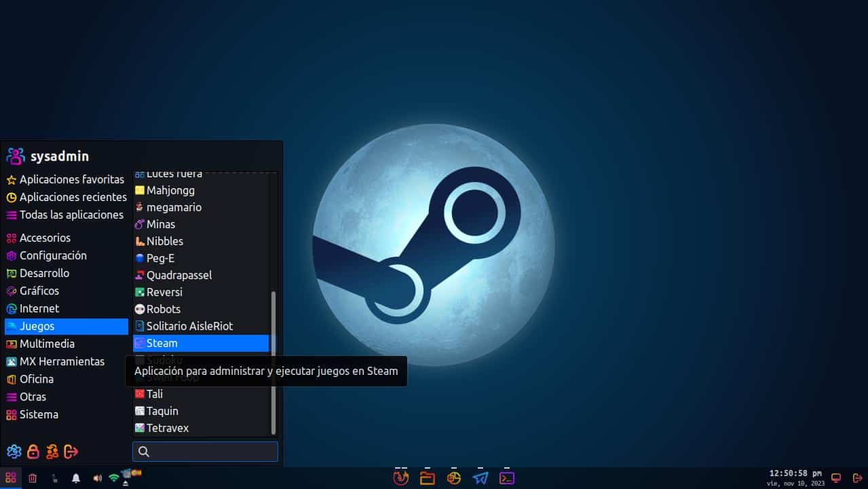Launch the Peg-E game
The height and width of the screenshot is (489, 868).
pyautogui.click(x=201, y=258)
